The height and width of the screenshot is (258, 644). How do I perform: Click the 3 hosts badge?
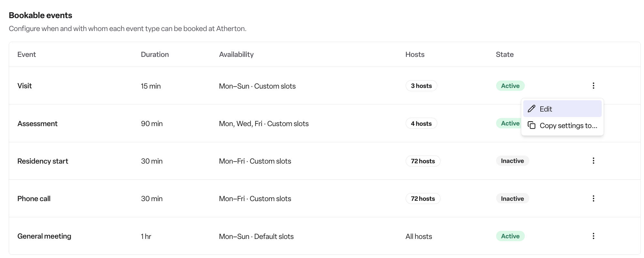coord(421,86)
